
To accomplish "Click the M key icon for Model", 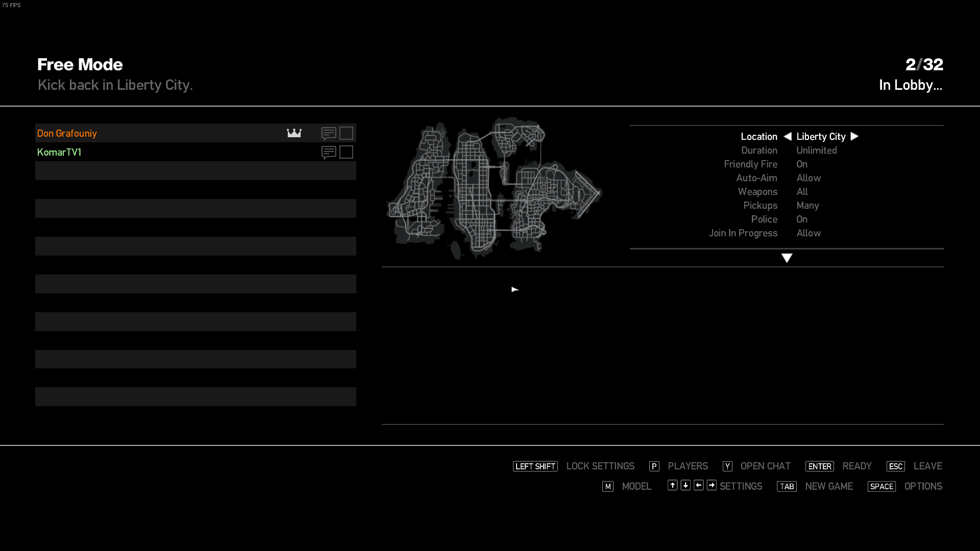I will tap(607, 487).
